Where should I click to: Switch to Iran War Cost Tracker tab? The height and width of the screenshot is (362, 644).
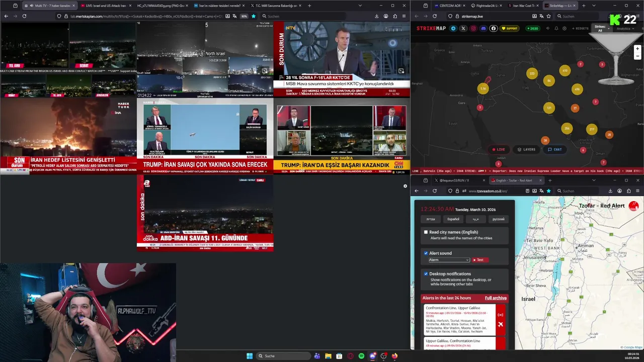click(x=524, y=6)
